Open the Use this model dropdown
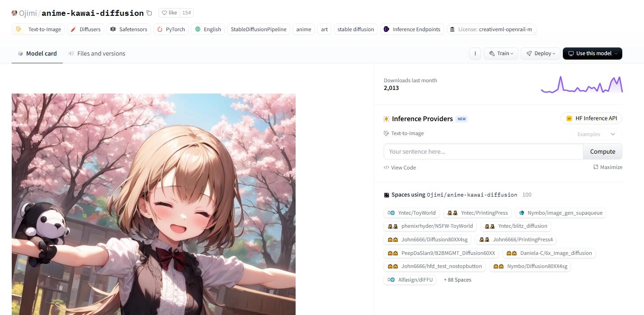This screenshot has height=315, width=644. click(x=592, y=53)
